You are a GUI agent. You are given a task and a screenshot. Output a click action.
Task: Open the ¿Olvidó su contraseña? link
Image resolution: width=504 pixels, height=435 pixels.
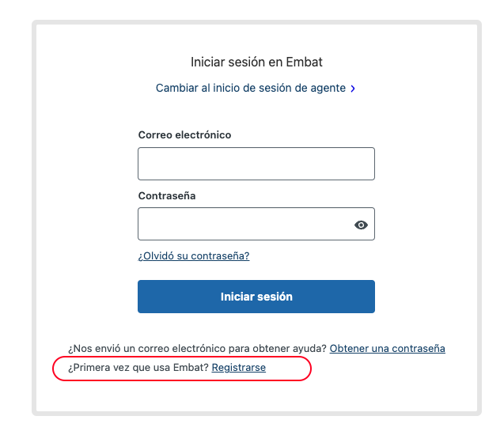(194, 255)
